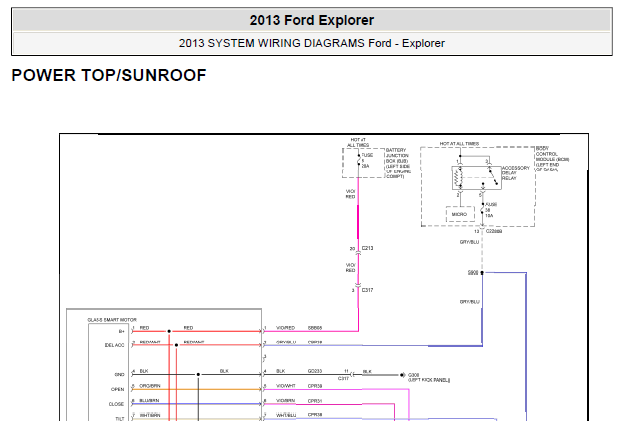Click the "HOT AT ALL TIMES" label above the relay
The image size is (621, 421).
click(x=459, y=144)
